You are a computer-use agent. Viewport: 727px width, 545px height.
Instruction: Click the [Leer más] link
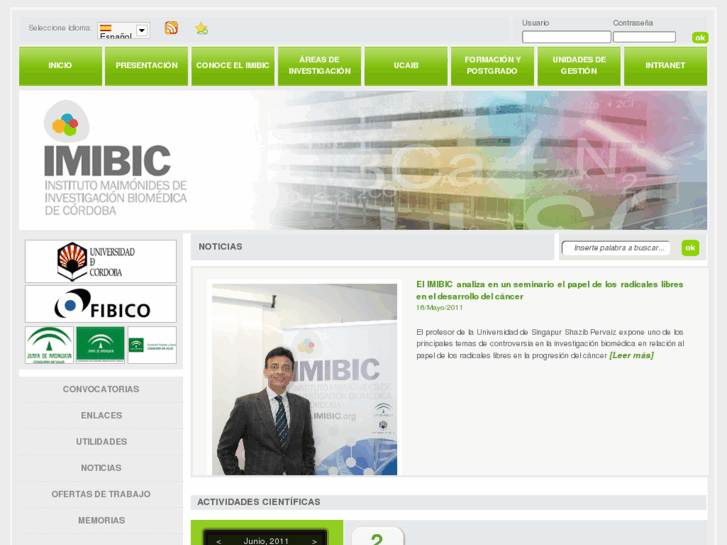(631, 355)
